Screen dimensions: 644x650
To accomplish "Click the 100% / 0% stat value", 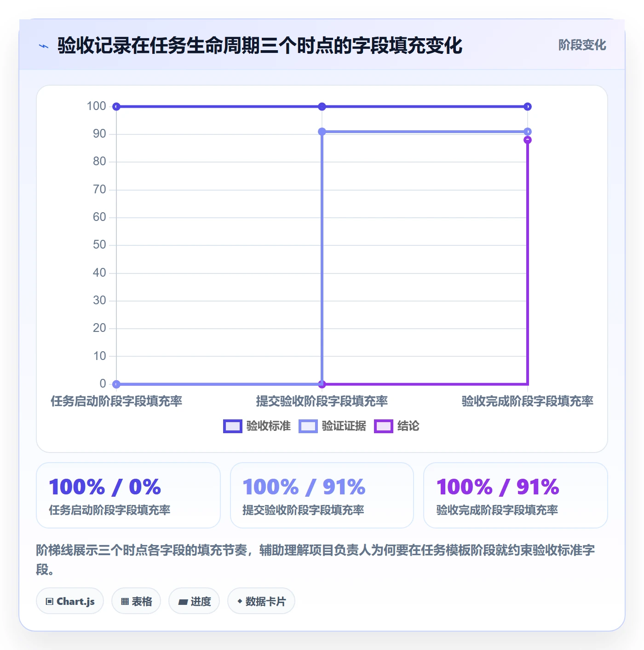I will point(105,487).
